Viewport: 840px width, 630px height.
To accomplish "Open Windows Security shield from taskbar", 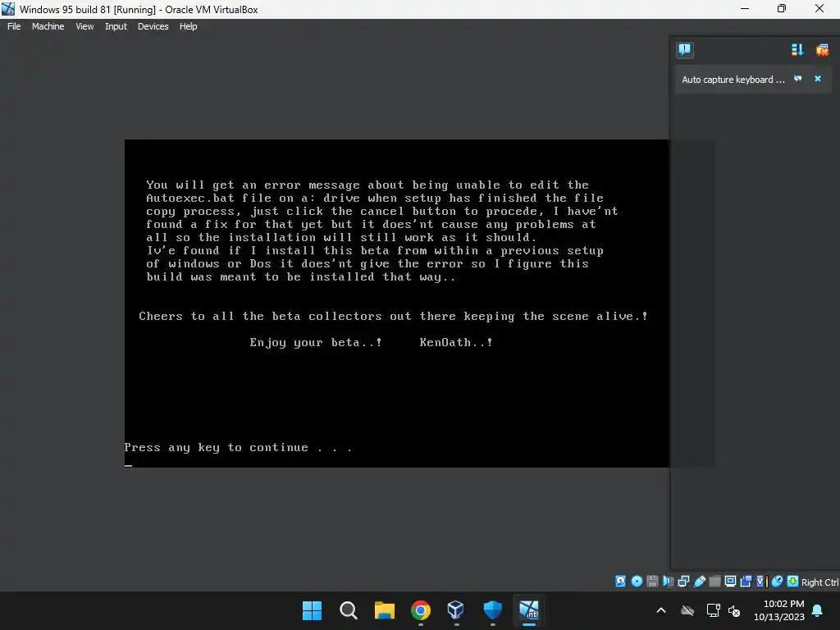I will point(492,610).
